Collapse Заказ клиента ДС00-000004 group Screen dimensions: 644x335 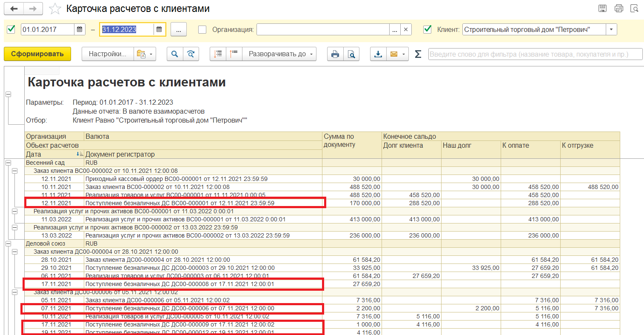coord(15,252)
